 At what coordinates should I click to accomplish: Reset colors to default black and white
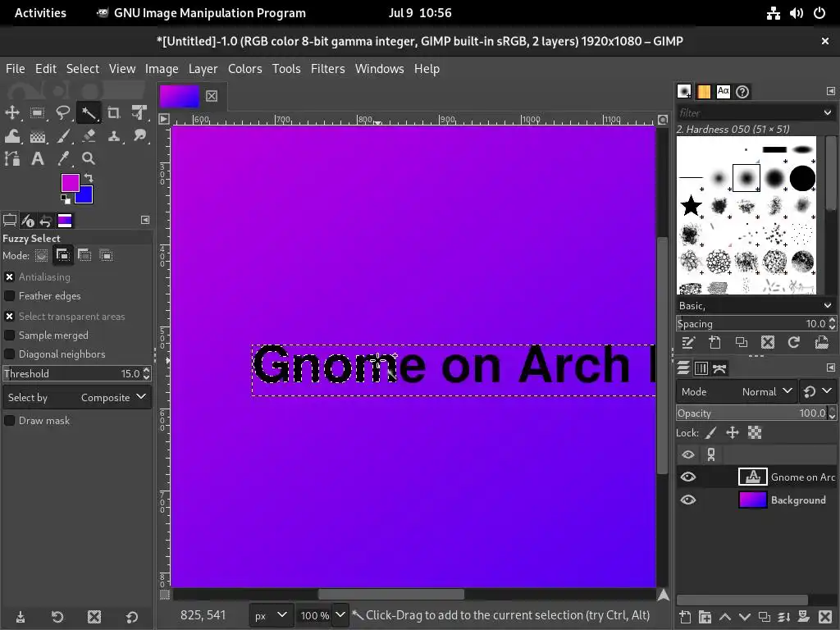click(66, 199)
